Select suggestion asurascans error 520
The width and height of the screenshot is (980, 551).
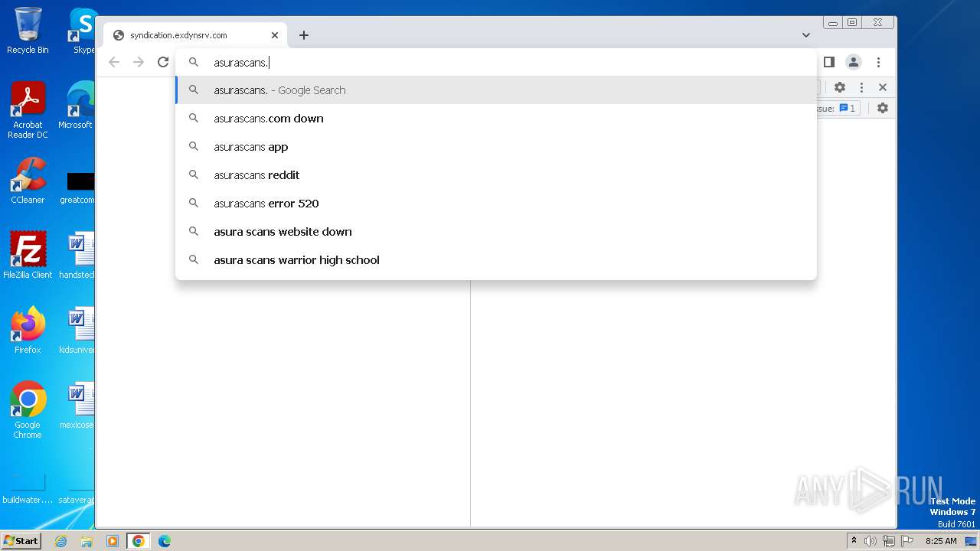(496, 204)
